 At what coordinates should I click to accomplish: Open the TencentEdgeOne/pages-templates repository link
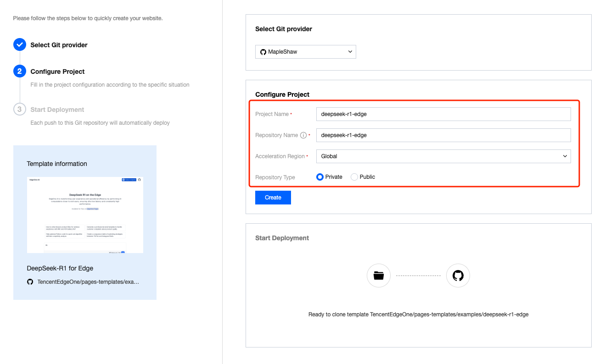[88, 282]
